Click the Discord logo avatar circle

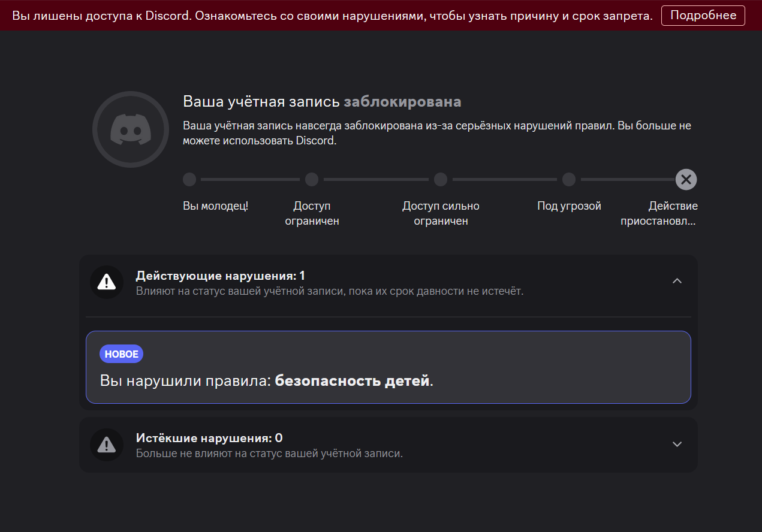(130, 129)
